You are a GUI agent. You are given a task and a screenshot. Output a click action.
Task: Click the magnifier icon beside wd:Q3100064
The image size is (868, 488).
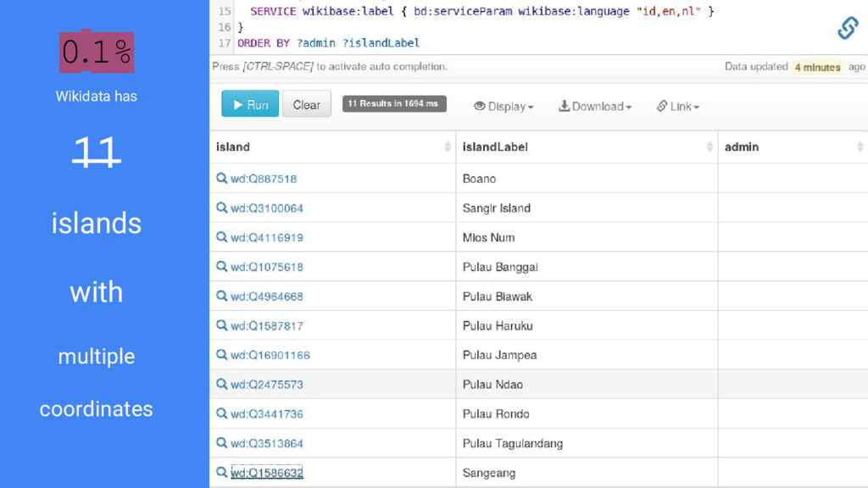point(221,208)
